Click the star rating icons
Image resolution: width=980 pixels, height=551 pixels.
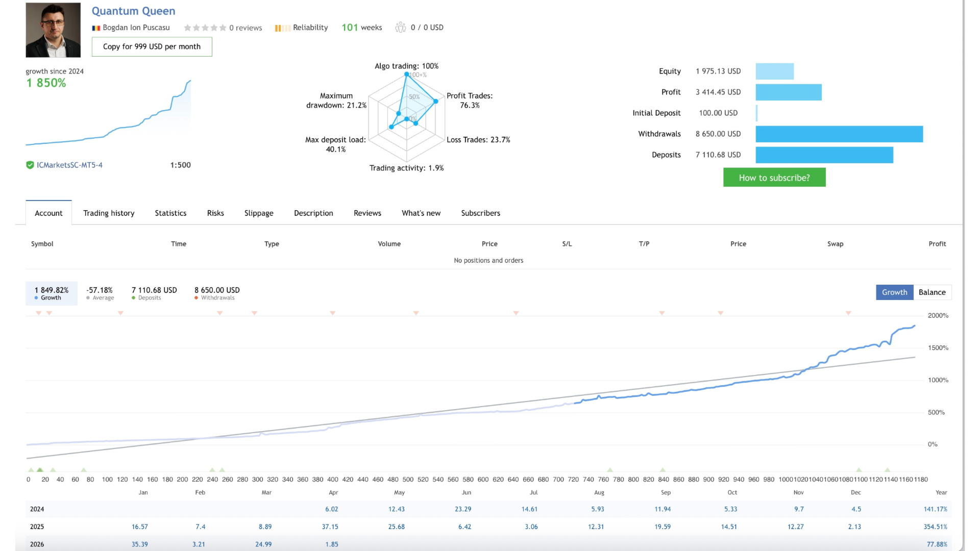(205, 28)
